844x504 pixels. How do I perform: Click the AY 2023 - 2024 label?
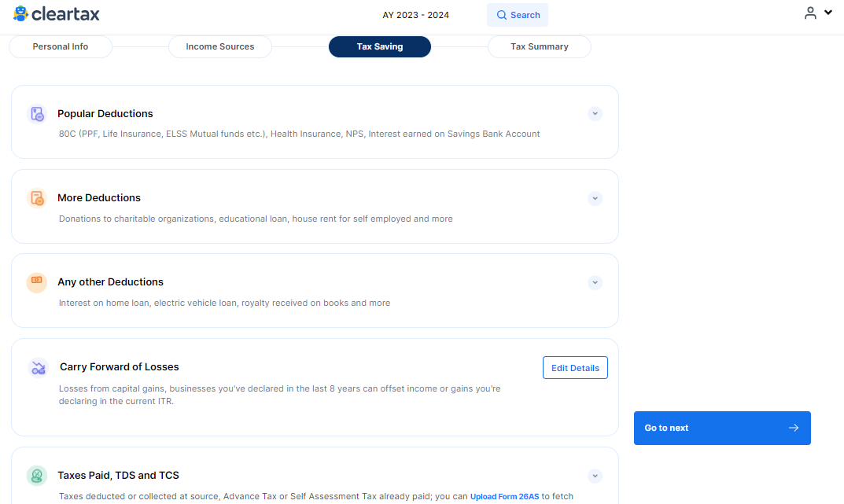[415, 15]
